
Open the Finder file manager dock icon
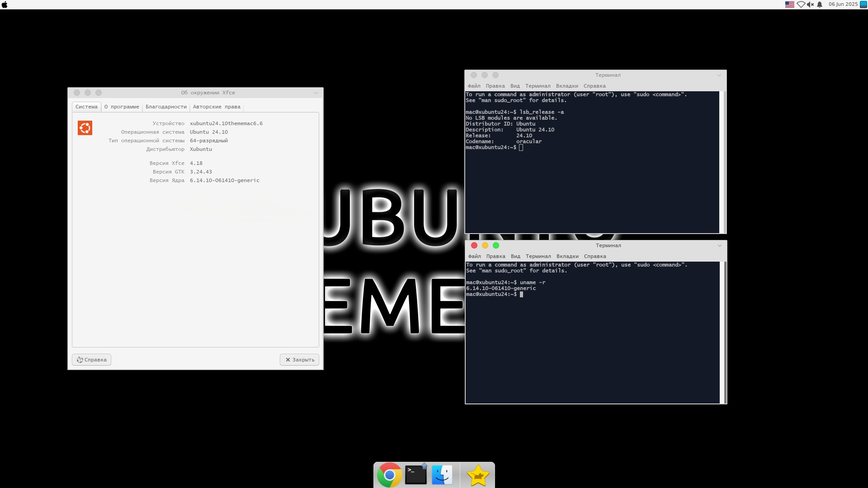coord(442,475)
